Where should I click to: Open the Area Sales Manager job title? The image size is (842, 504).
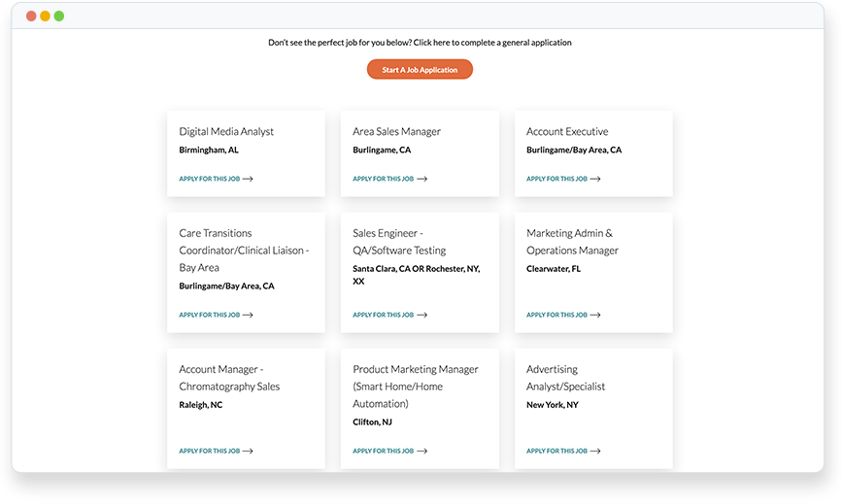click(396, 131)
